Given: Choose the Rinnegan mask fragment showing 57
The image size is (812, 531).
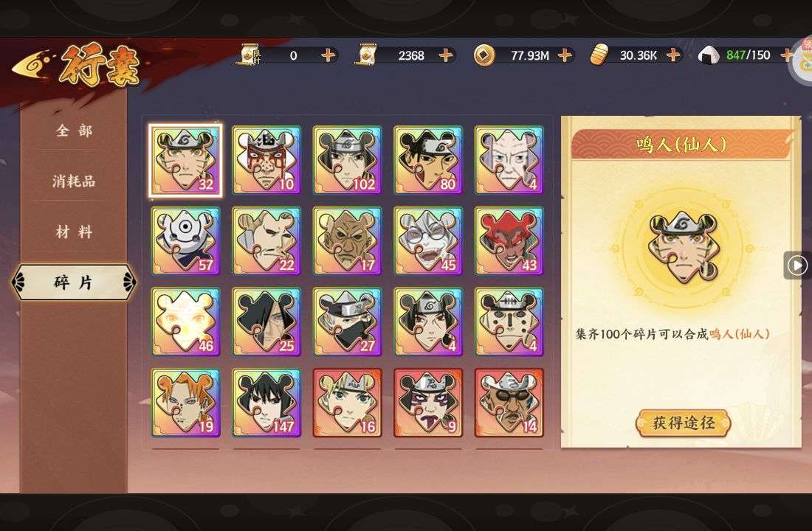Looking at the screenshot, I should tap(185, 241).
